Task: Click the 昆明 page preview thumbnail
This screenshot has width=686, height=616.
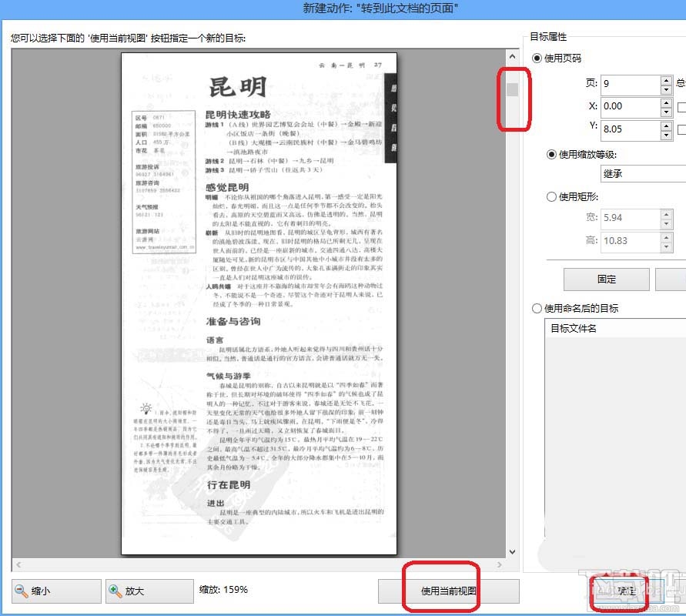Action: point(258,304)
